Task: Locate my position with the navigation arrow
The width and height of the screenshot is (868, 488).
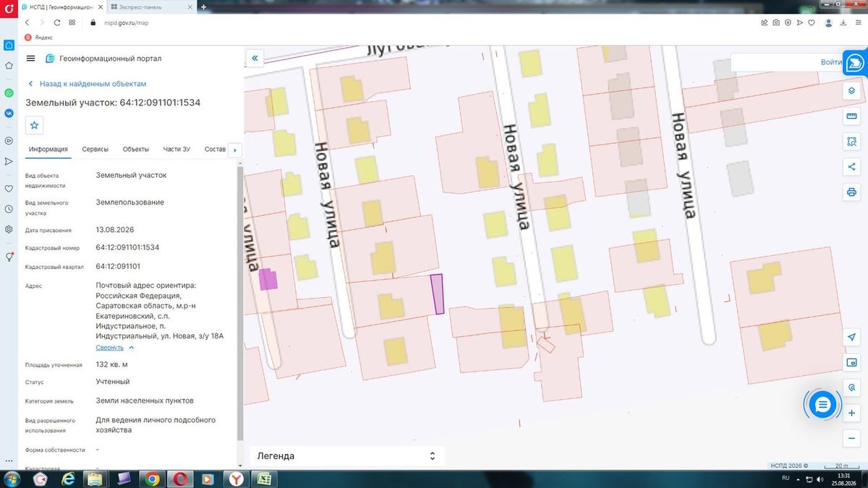Action: tap(852, 338)
